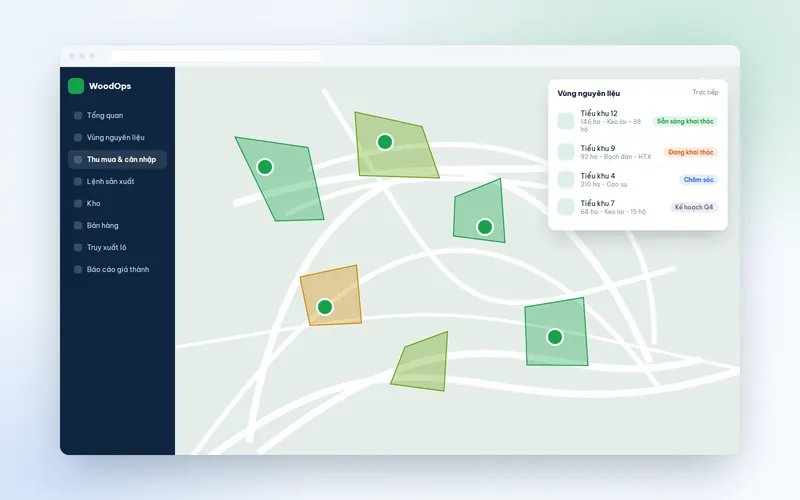The height and width of the screenshot is (500, 800).
Task: Click the icon beside Tổng quan
Action: point(78,115)
